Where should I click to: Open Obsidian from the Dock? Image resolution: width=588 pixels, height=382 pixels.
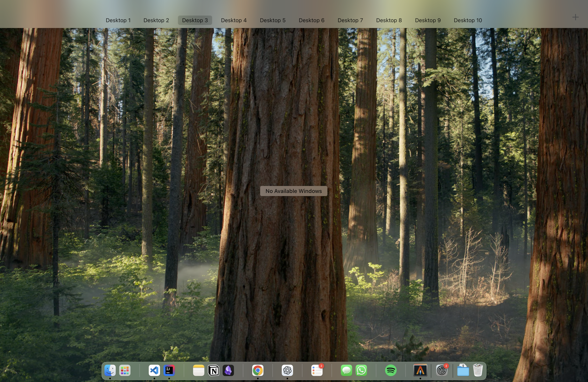tap(228, 370)
